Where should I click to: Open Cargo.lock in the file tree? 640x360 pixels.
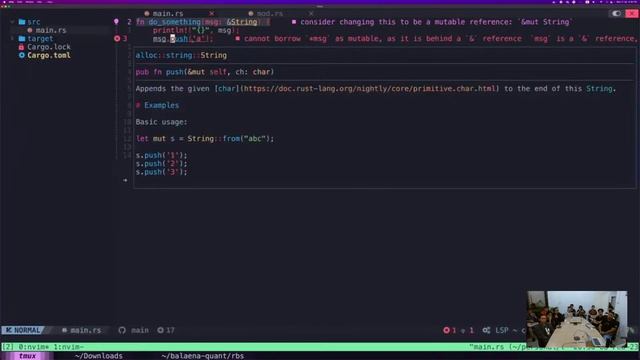click(x=49, y=47)
